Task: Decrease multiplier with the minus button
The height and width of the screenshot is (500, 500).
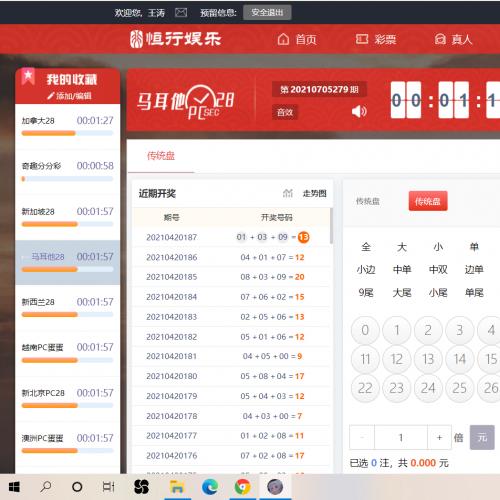Action: [362, 437]
